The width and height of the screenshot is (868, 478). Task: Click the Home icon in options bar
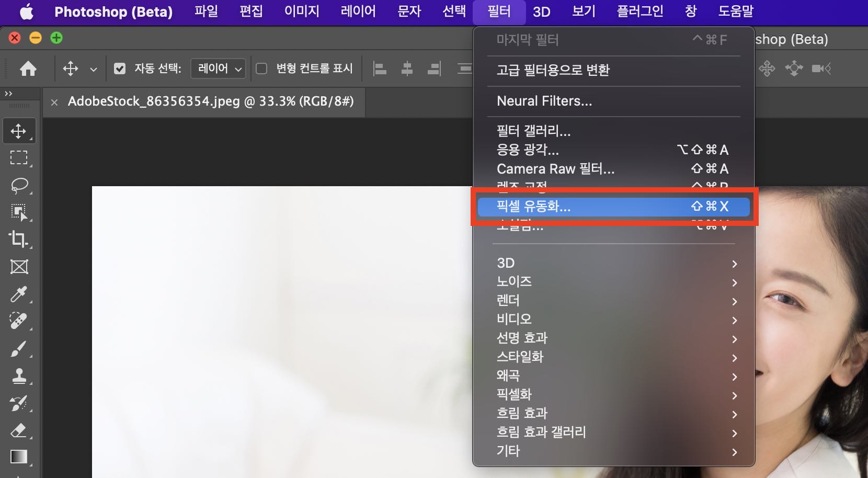tap(28, 69)
